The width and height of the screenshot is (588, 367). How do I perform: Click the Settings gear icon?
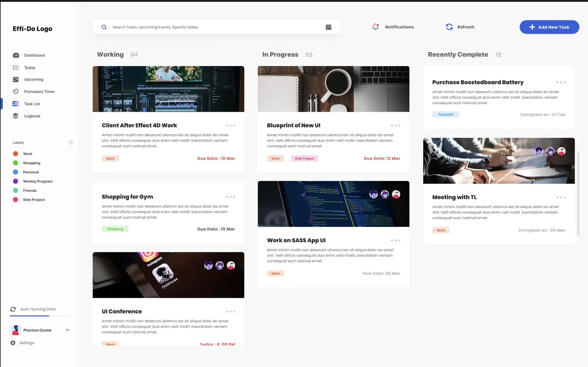click(13, 343)
